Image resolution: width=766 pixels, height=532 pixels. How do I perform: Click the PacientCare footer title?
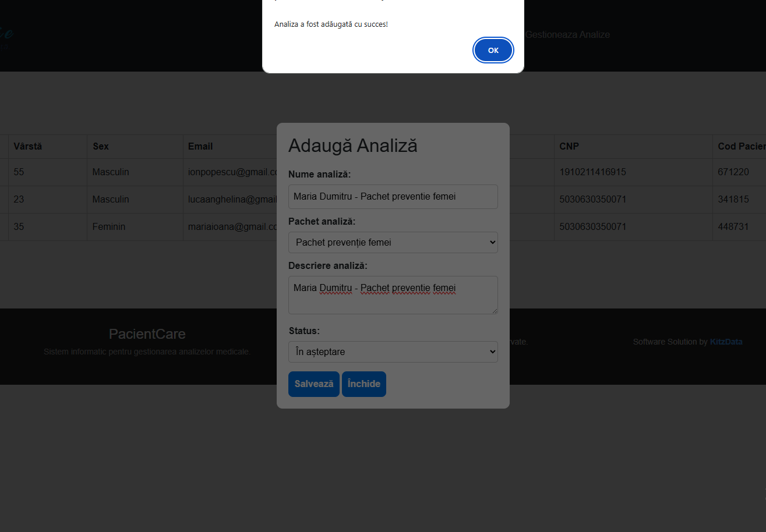tap(147, 334)
